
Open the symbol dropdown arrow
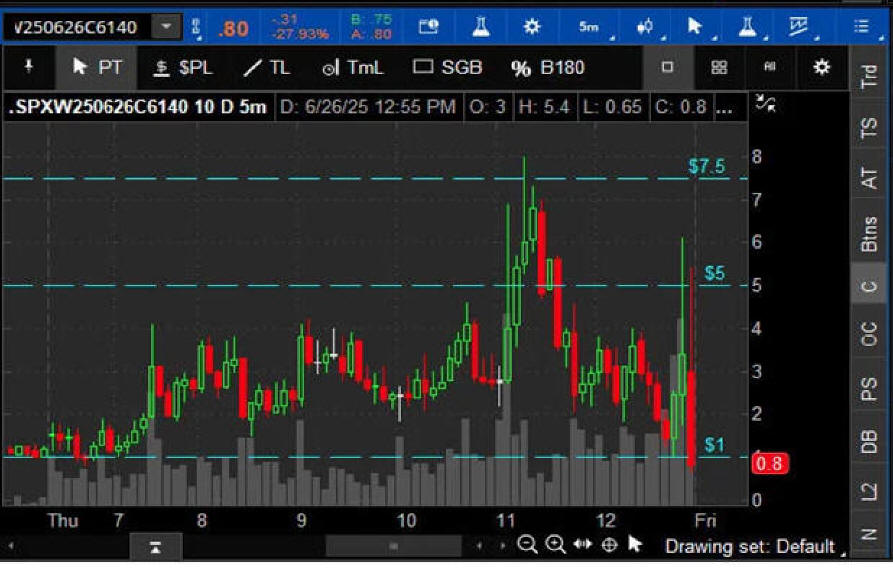166,27
